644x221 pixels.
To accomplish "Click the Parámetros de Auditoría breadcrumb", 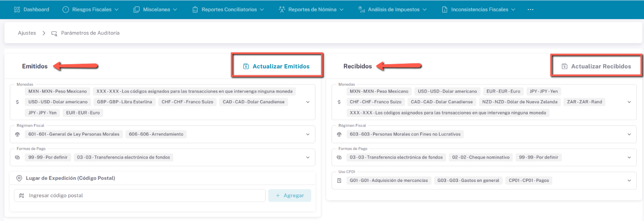I will pos(90,33).
